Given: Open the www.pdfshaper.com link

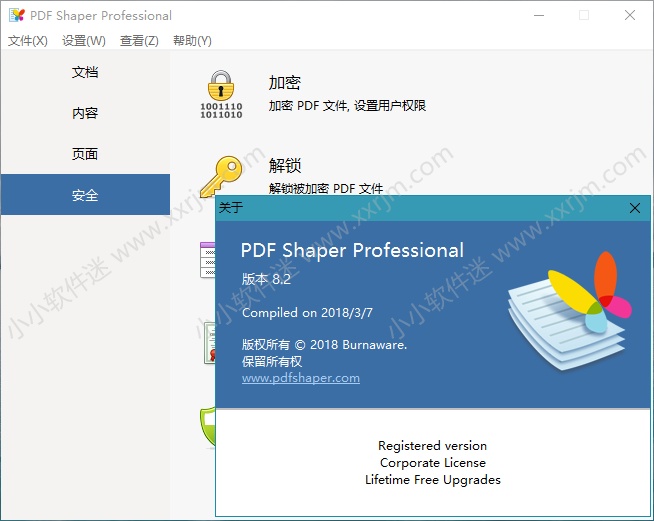Looking at the screenshot, I should tap(301, 378).
